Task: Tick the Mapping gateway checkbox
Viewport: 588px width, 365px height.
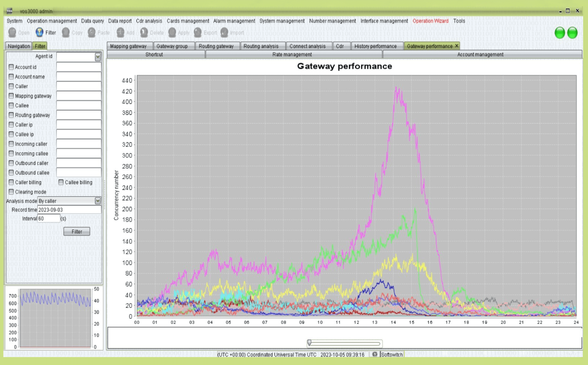Action: (11, 96)
